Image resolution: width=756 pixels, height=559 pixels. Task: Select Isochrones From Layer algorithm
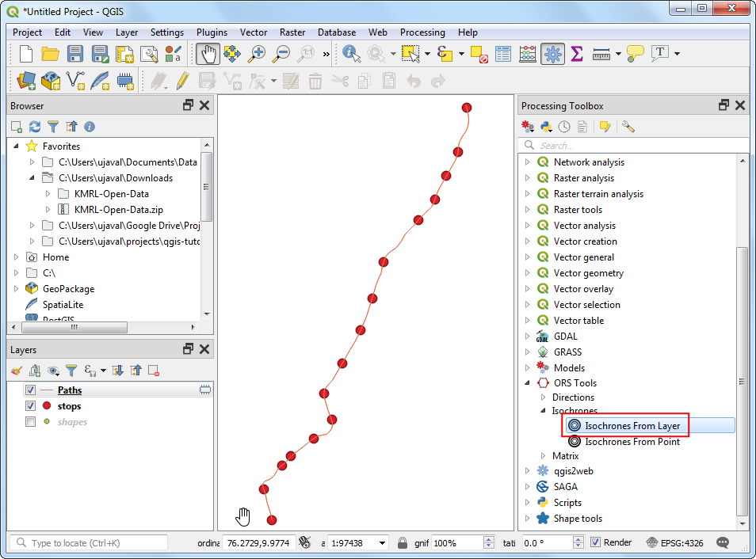[632, 425]
